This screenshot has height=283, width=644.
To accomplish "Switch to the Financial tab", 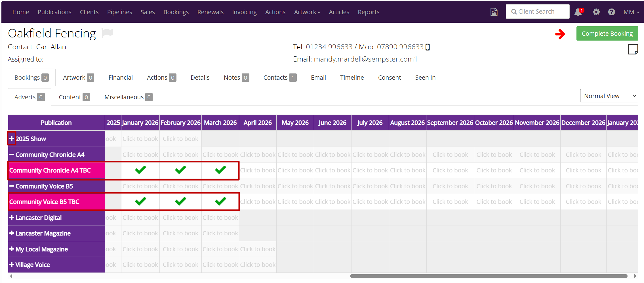I will coord(121,77).
